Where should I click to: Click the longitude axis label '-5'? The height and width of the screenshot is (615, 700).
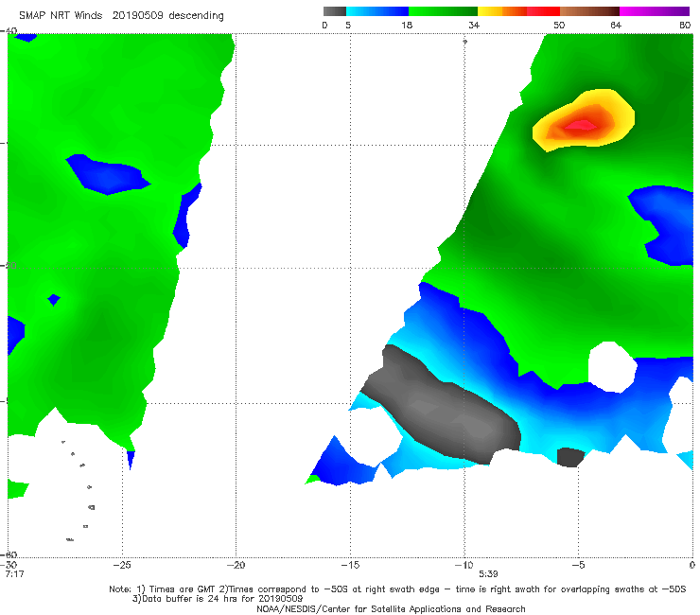click(578, 565)
